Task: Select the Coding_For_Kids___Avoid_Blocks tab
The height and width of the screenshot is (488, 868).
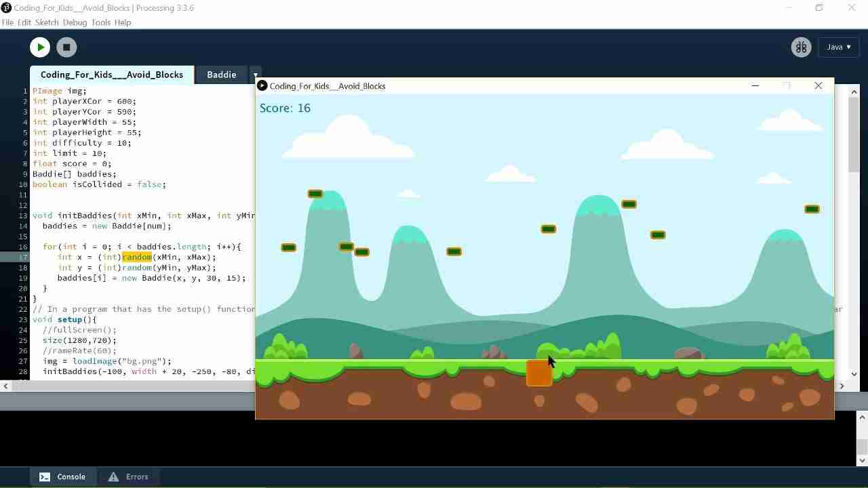Action: pyautogui.click(x=112, y=75)
